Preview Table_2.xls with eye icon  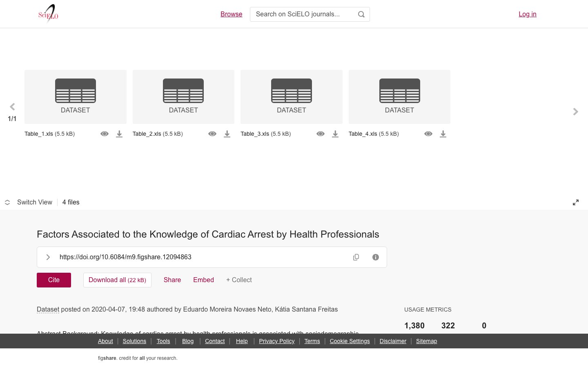click(212, 134)
